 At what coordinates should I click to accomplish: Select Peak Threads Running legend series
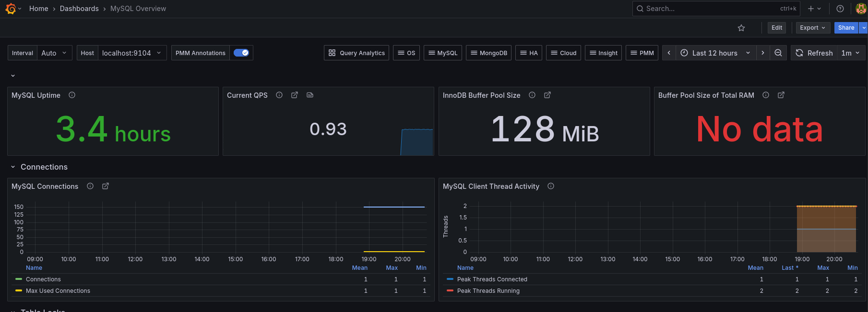tap(488, 291)
